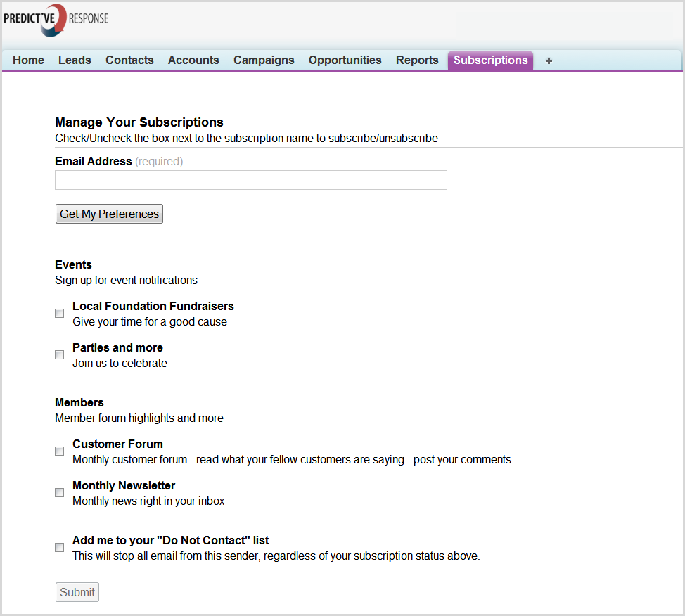This screenshot has height=616, width=685.
Task: Go to the Contacts tab
Action: coord(129,60)
